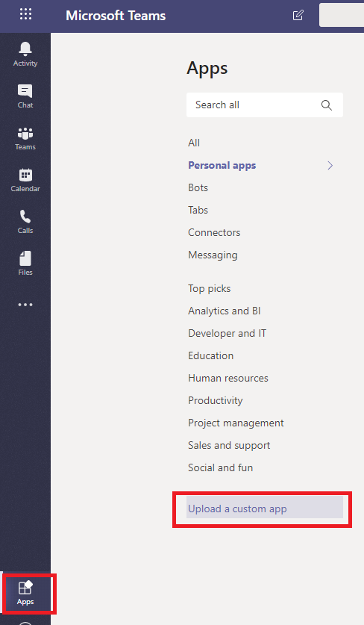This screenshot has width=364, height=625.
Task: Select the Bots category
Action: click(198, 187)
